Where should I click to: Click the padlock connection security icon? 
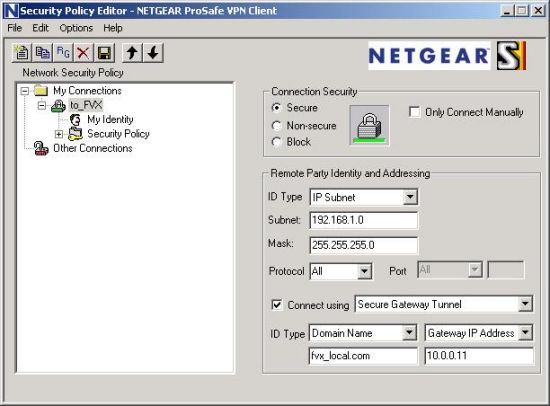[369, 125]
